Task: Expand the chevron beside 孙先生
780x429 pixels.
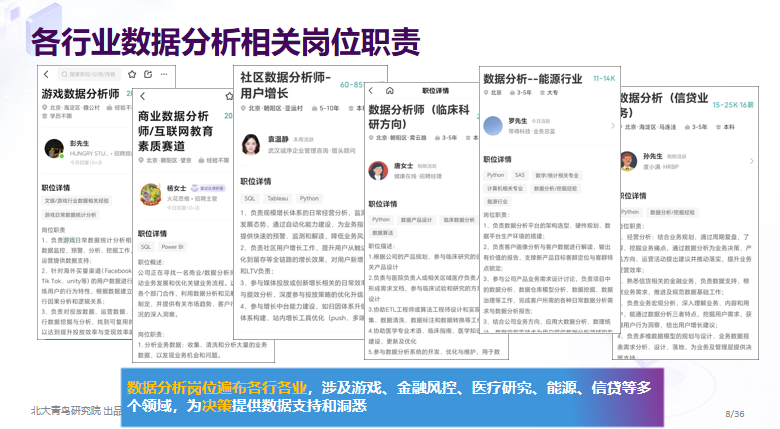Action: coord(751,161)
